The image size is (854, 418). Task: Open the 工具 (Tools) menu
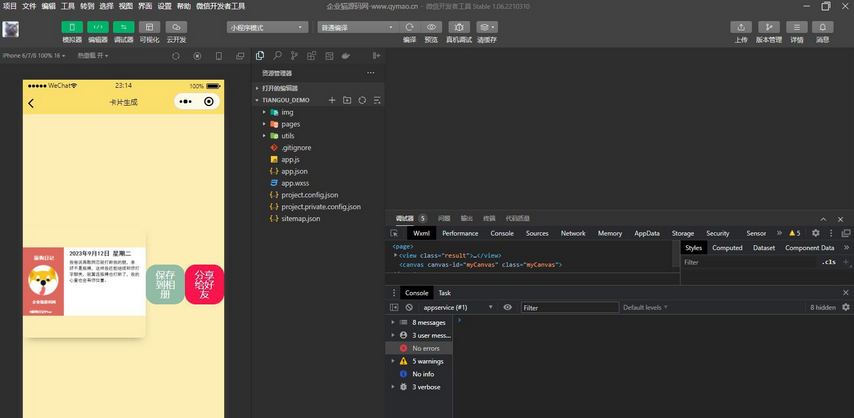tap(68, 7)
